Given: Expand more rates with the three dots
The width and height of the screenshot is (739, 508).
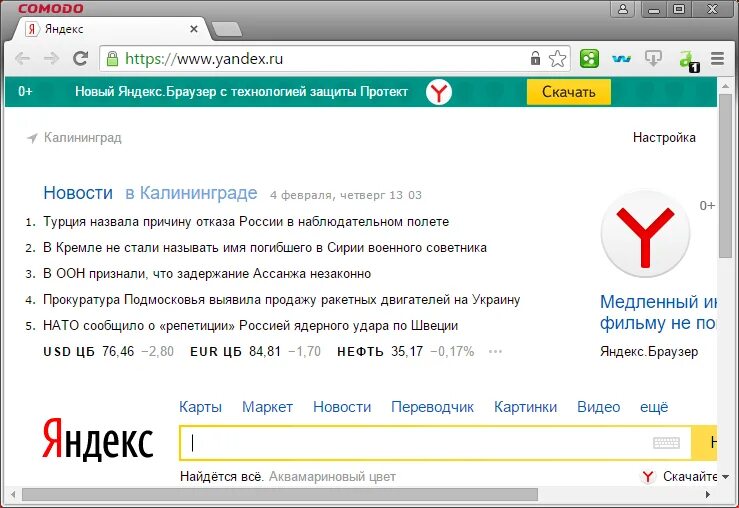Looking at the screenshot, I should (495, 351).
